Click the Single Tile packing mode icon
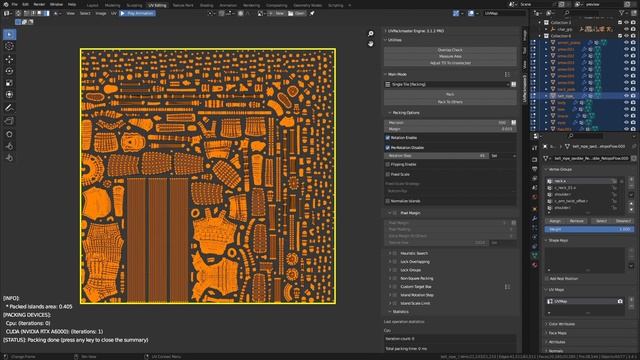 pyautogui.click(x=388, y=84)
